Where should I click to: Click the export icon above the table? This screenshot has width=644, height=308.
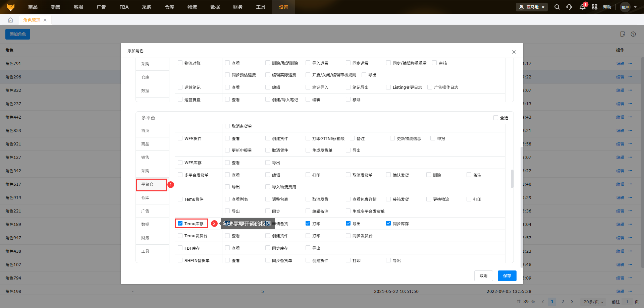tap(623, 34)
